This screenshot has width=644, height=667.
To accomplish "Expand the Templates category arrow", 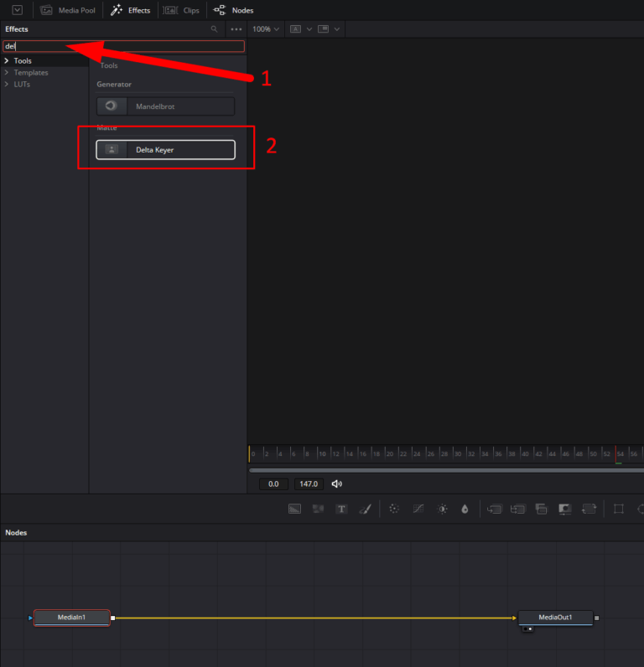I will [7, 72].
